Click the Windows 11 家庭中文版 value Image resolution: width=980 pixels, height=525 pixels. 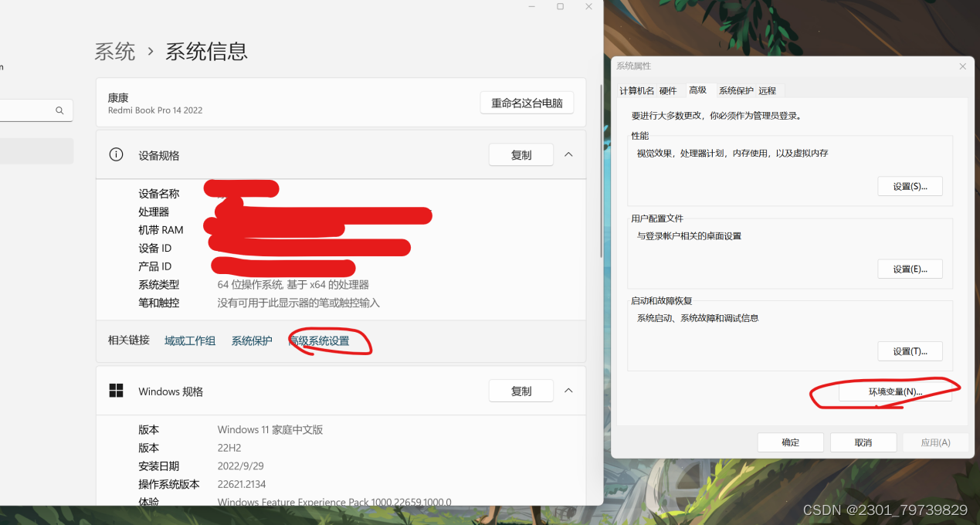coord(270,429)
